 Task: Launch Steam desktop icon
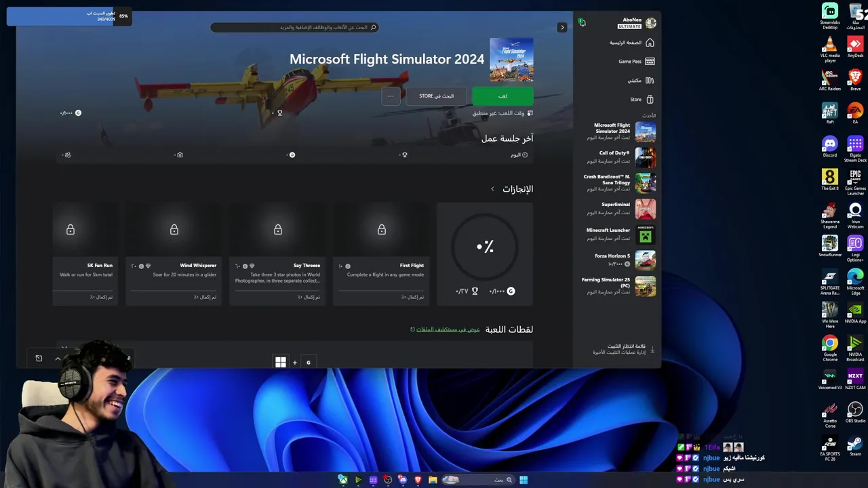tap(855, 445)
